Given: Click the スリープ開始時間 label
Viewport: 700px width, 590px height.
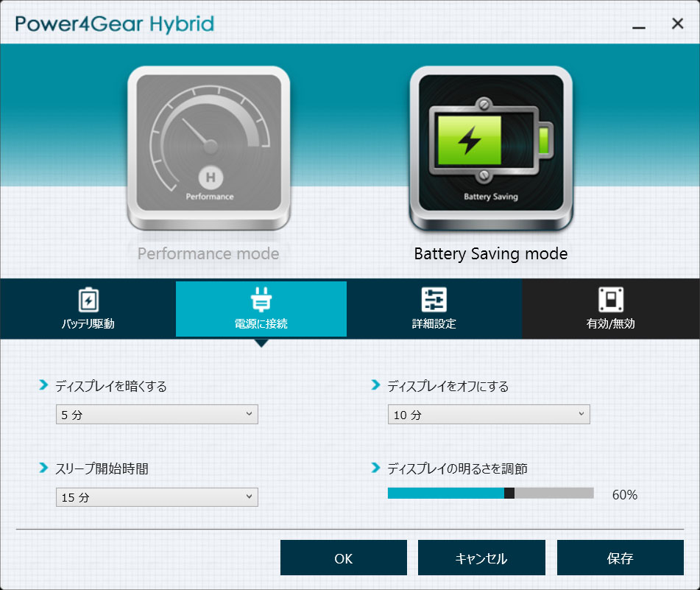Looking at the screenshot, I should tap(102, 468).
